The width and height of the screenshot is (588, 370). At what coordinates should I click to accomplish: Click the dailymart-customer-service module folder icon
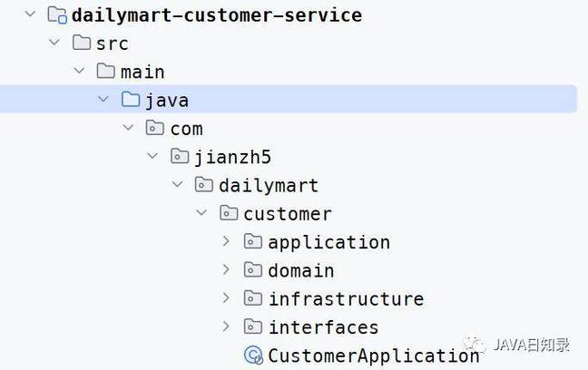coord(57,15)
